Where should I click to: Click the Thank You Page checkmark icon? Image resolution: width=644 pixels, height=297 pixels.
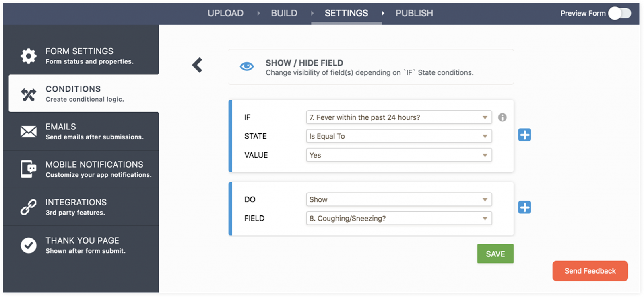(29, 245)
